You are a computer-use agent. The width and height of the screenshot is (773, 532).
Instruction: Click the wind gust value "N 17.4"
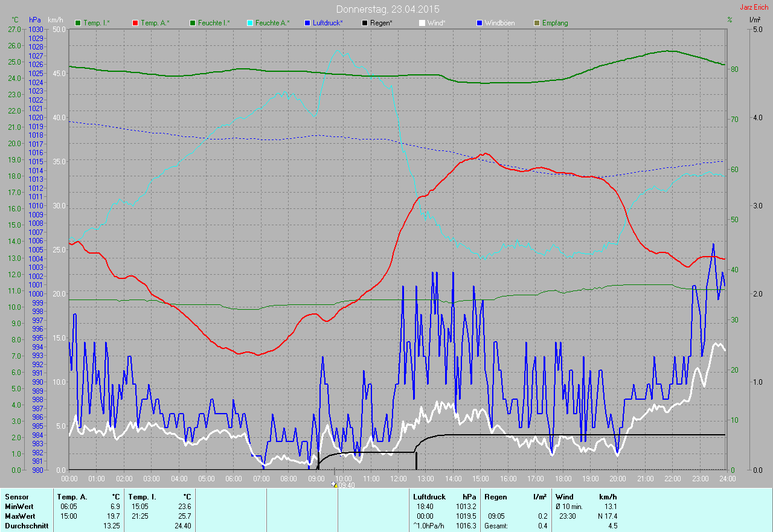pyautogui.click(x=606, y=516)
